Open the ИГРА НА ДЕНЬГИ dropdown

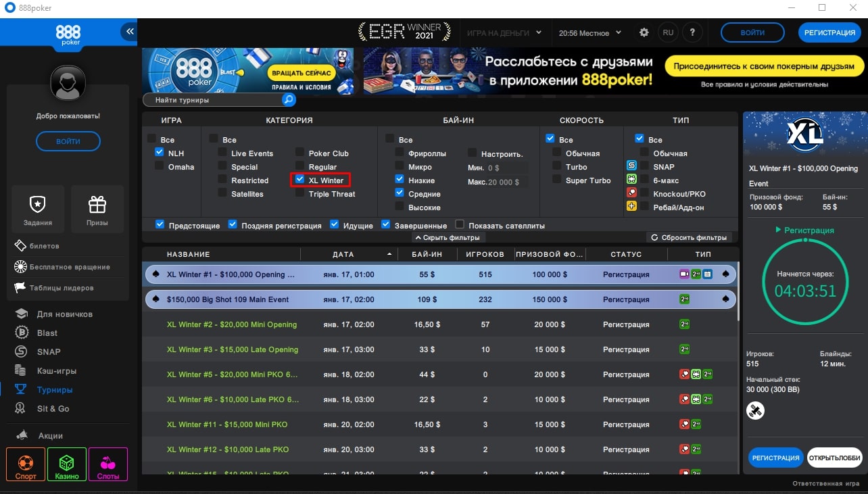(504, 32)
